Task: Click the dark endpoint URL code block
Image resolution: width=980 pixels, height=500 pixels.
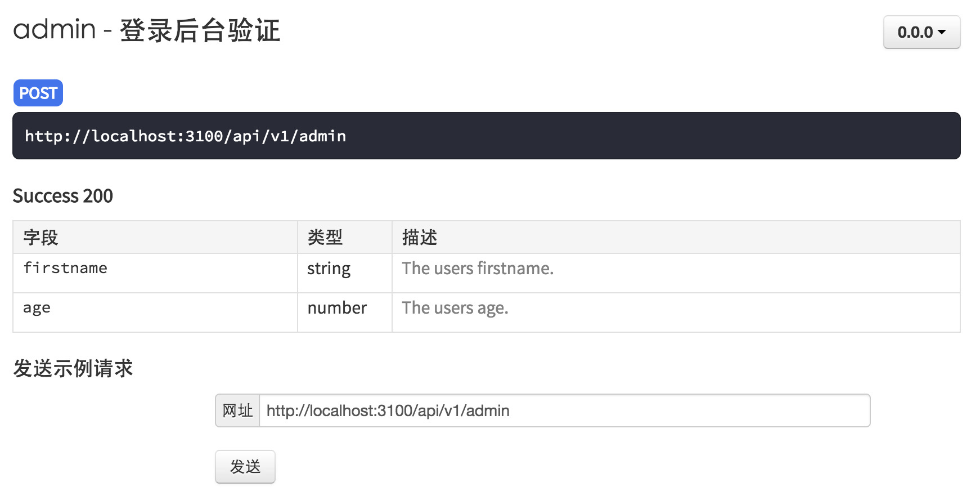Action: pos(486,136)
